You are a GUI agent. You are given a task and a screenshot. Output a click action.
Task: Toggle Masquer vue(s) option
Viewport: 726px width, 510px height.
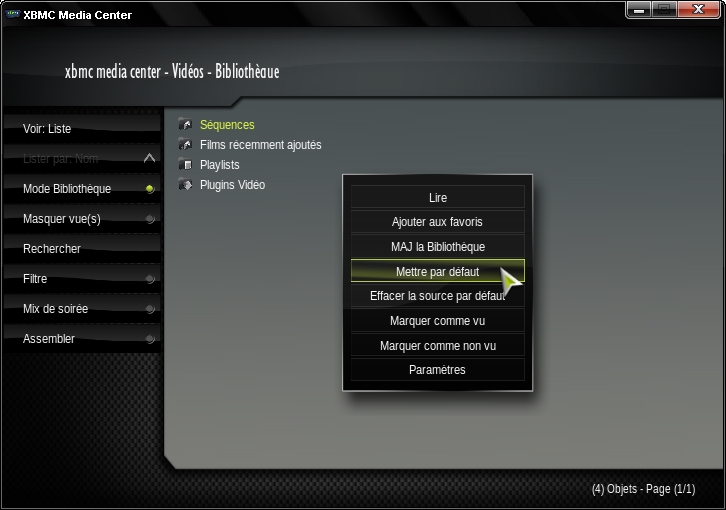(x=149, y=219)
